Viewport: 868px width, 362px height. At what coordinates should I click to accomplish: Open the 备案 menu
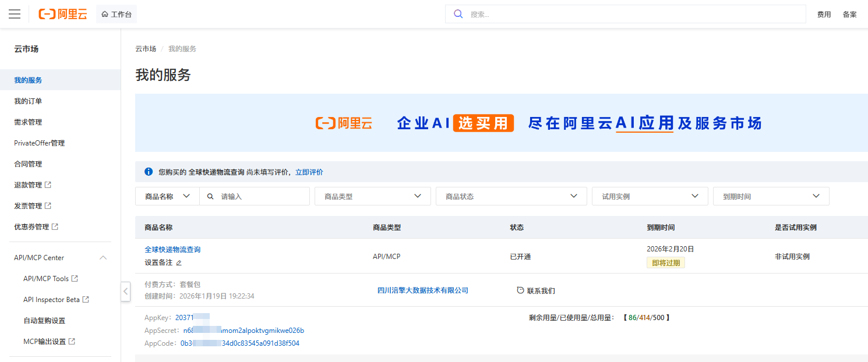[849, 15]
